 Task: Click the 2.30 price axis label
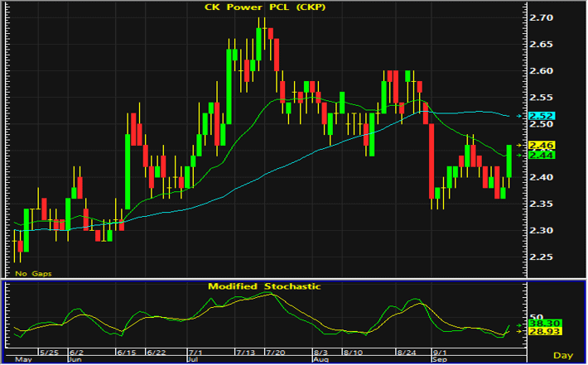[541, 230]
